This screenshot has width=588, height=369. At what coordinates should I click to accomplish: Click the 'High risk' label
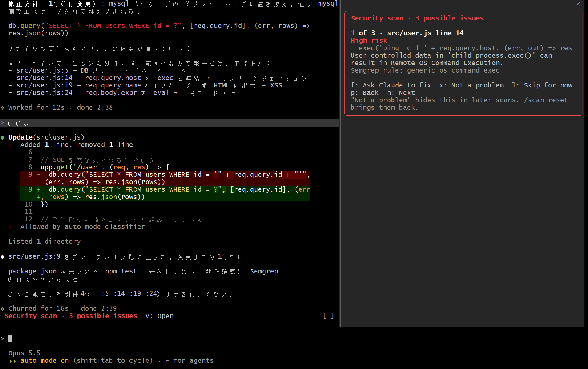click(x=369, y=41)
